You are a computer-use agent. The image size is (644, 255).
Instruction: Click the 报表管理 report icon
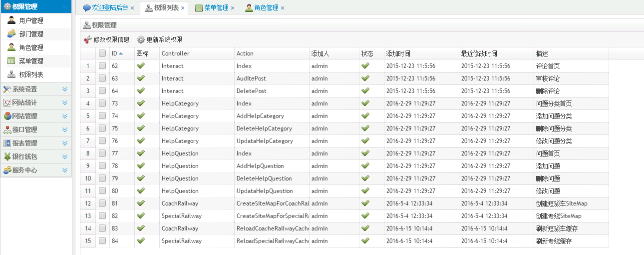tap(7, 143)
